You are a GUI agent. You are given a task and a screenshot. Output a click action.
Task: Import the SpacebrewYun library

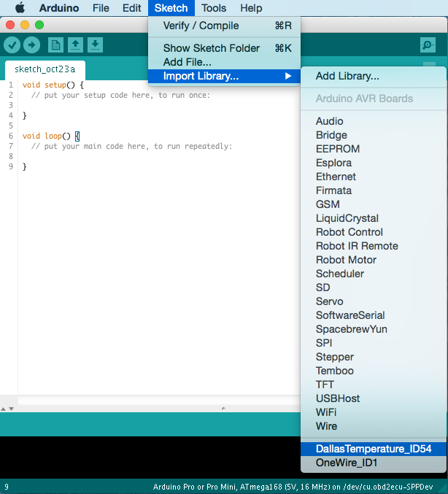[374, 329]
